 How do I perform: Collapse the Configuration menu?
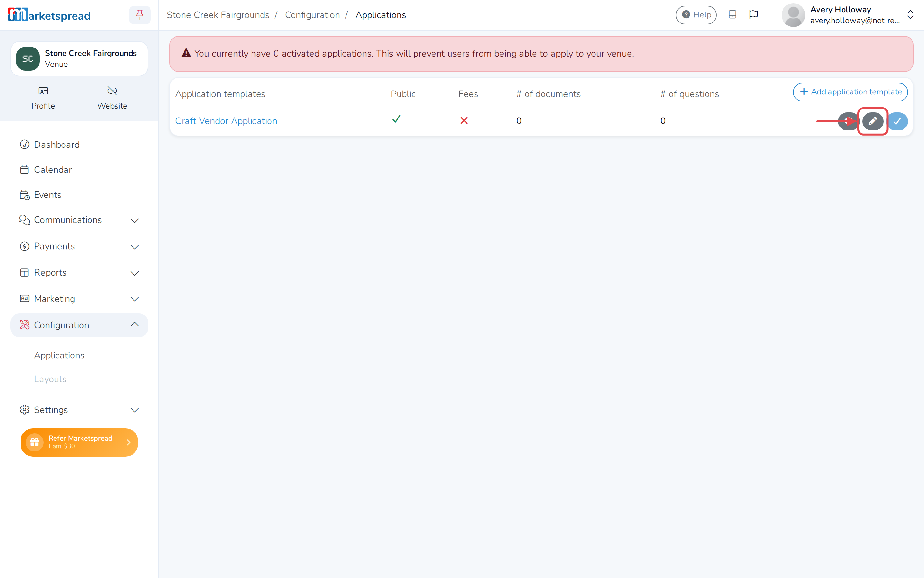coord(79,325)
